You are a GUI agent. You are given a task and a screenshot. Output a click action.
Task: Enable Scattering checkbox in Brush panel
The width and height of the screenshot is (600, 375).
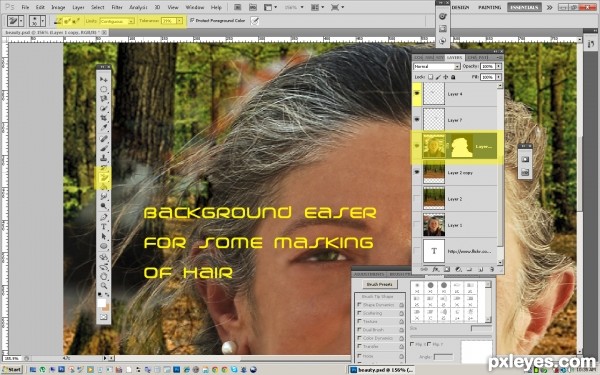click(359, 313)
